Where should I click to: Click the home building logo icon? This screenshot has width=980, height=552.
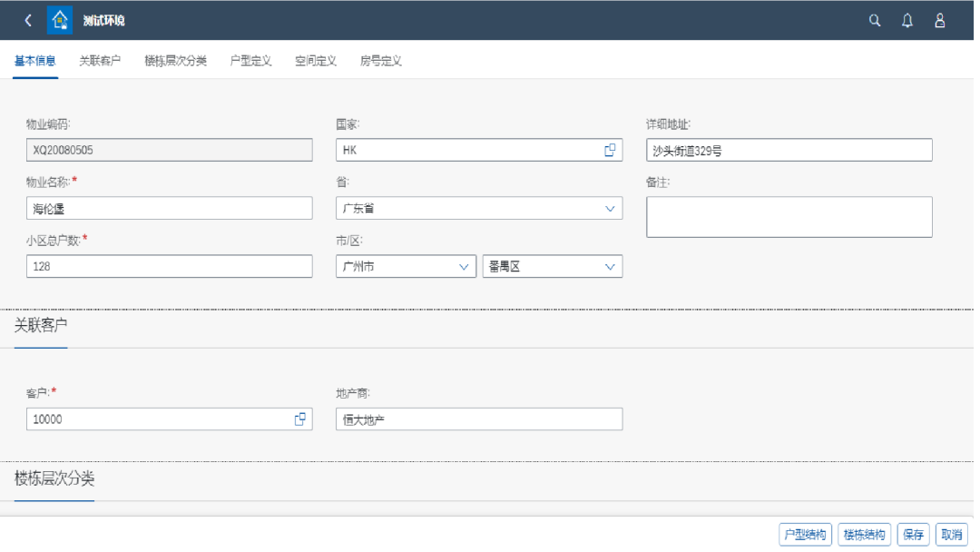click(60, 20)
